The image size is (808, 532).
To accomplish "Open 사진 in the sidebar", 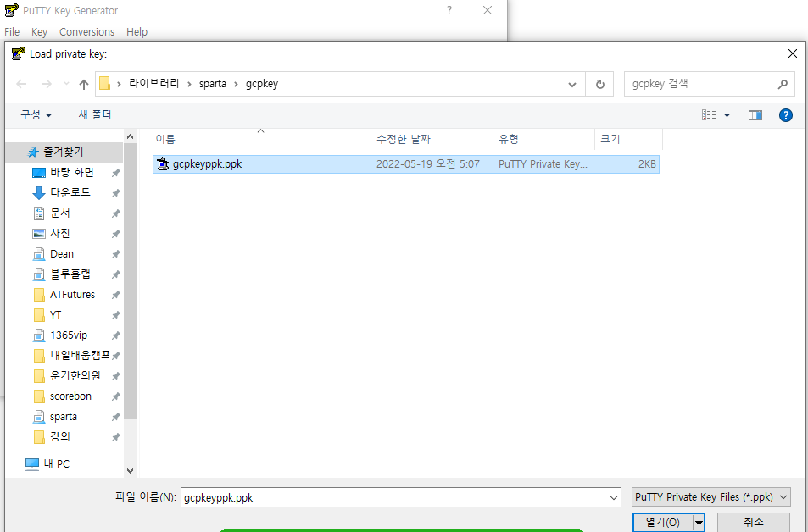I will 60,233.
